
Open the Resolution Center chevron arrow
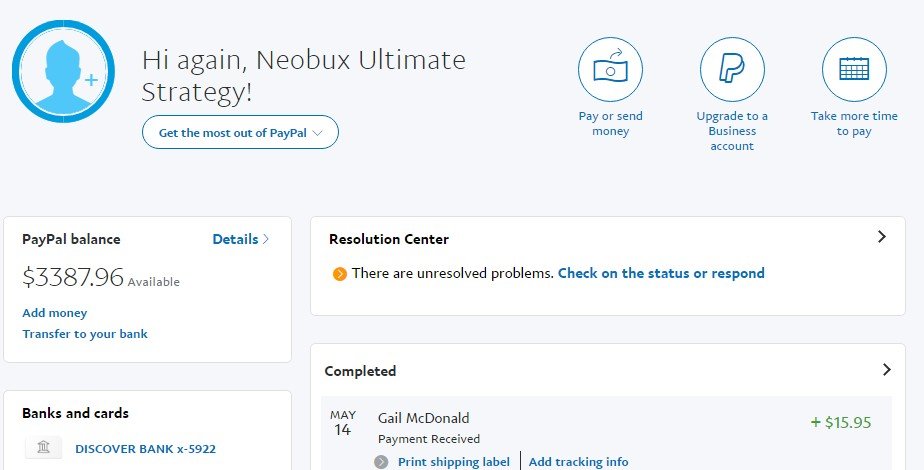pos(882,237)
